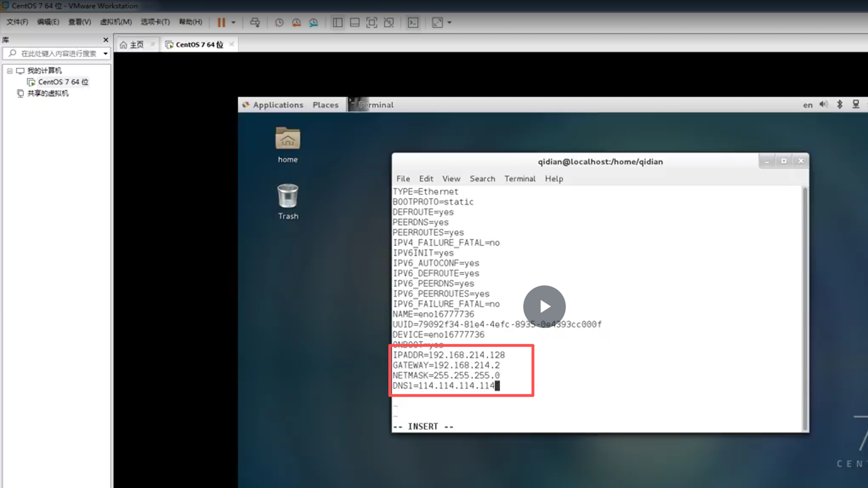
Task: Revert the VM to its snapshot
Action: click(x=296, y=23)
